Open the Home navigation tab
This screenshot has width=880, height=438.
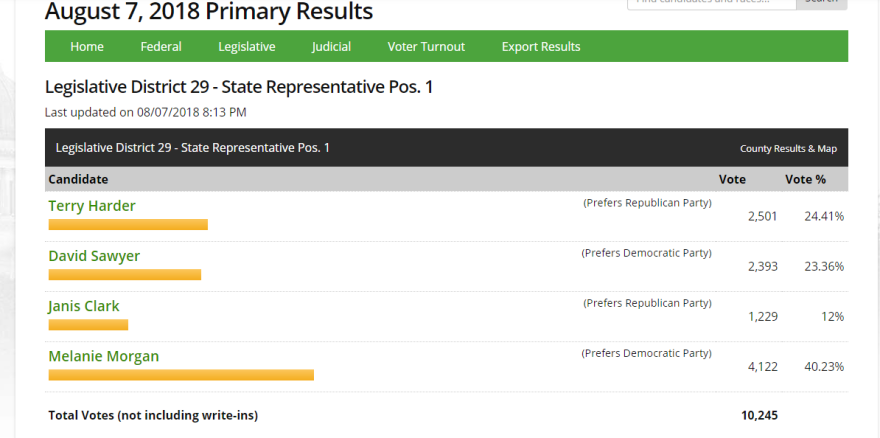click(x=87, y=46)
